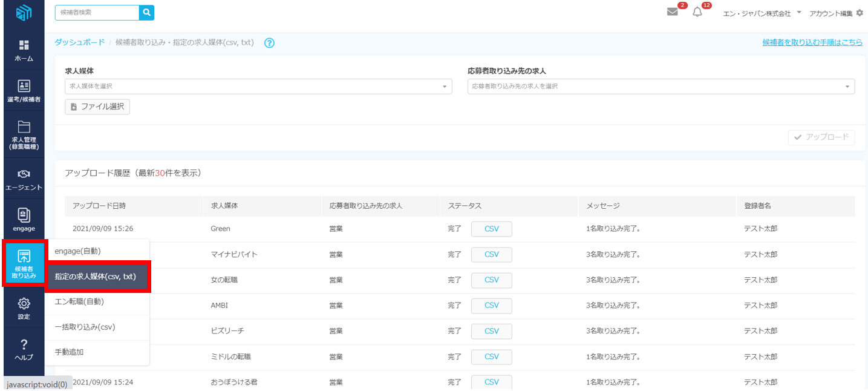Click the 候補者検索 search input field
Viewport: 868px width, 391px height.
tap(97, 13)
